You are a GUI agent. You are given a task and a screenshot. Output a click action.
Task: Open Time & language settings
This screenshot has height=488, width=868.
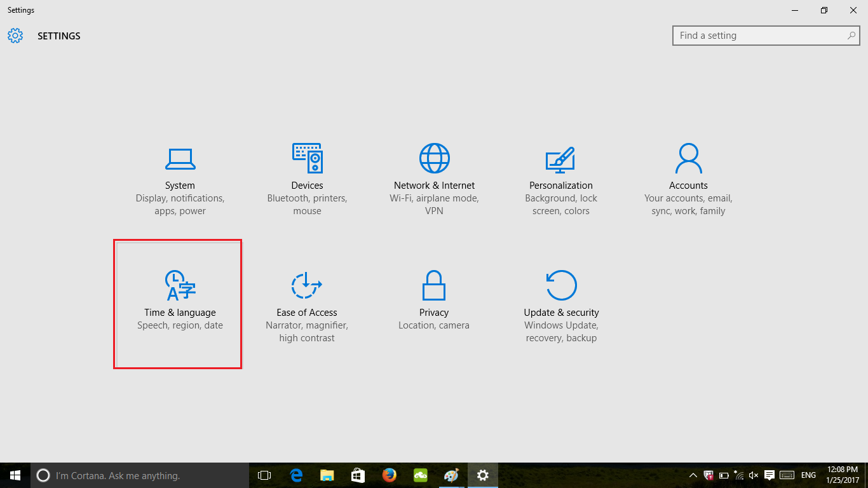coord(179,305)
